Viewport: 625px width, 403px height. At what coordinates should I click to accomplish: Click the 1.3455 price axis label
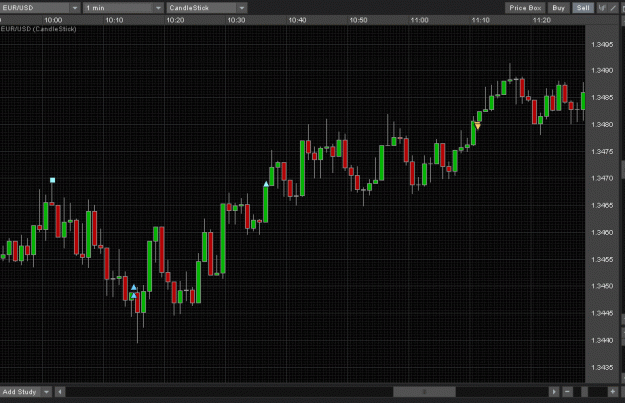click(x=602, y=259)
